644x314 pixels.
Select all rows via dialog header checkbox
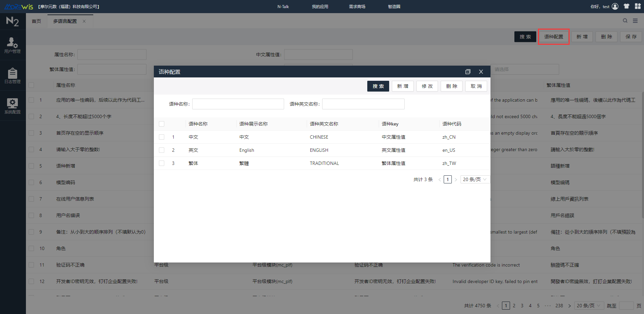[x=161, y=124]
